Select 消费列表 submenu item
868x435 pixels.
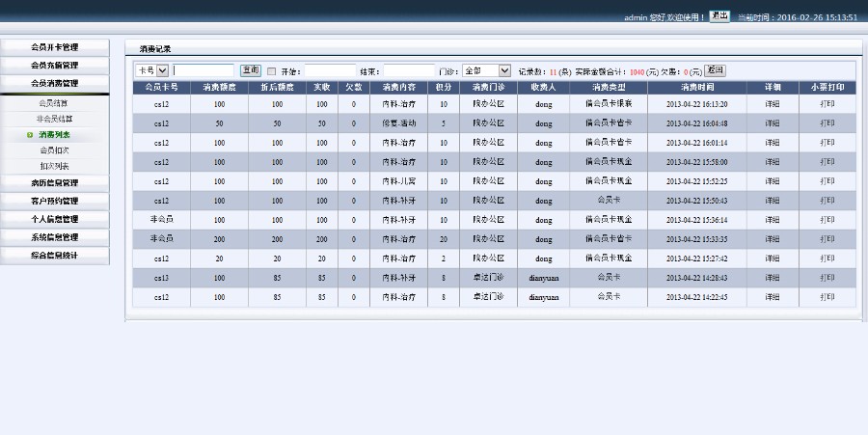[x=54, y=134]
